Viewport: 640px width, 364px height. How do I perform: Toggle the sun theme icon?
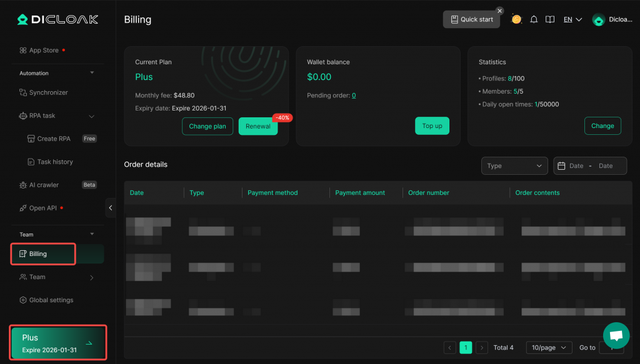(x=516, y=19)
